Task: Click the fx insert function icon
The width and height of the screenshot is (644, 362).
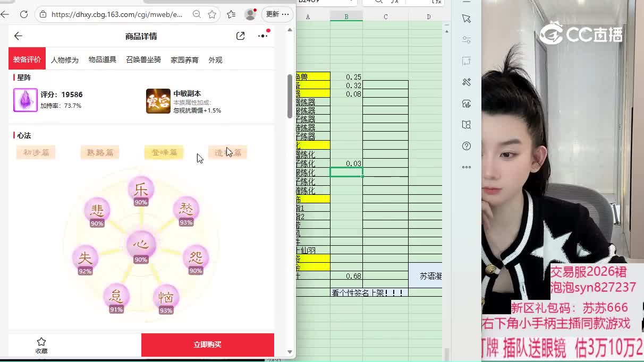Action: point(394,2)
